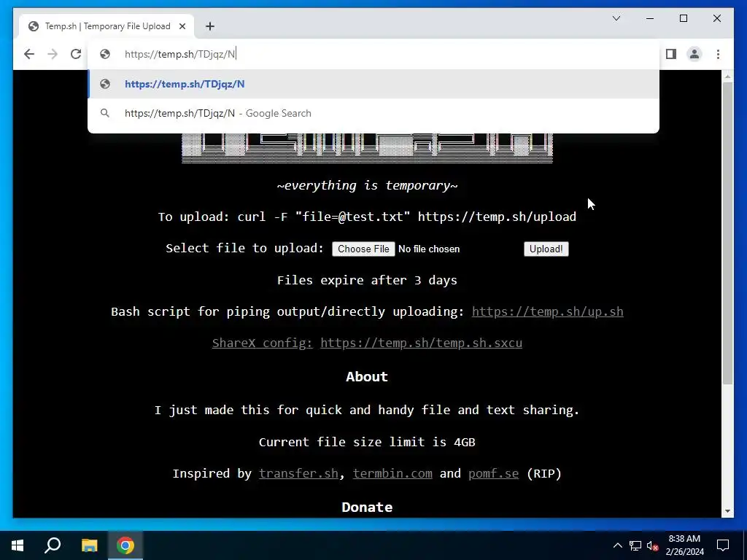
Task: Open the Windows Start menu
Action: point(18,545)
